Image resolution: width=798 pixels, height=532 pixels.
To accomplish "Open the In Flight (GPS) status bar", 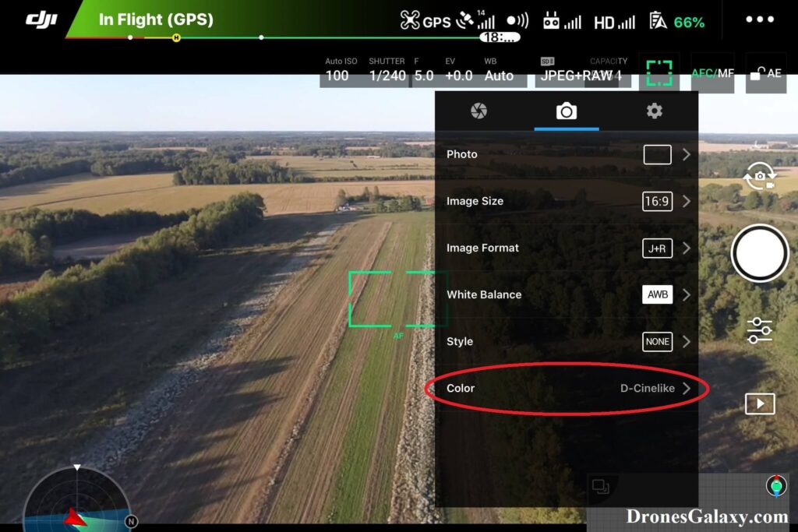I will point(156,19).
